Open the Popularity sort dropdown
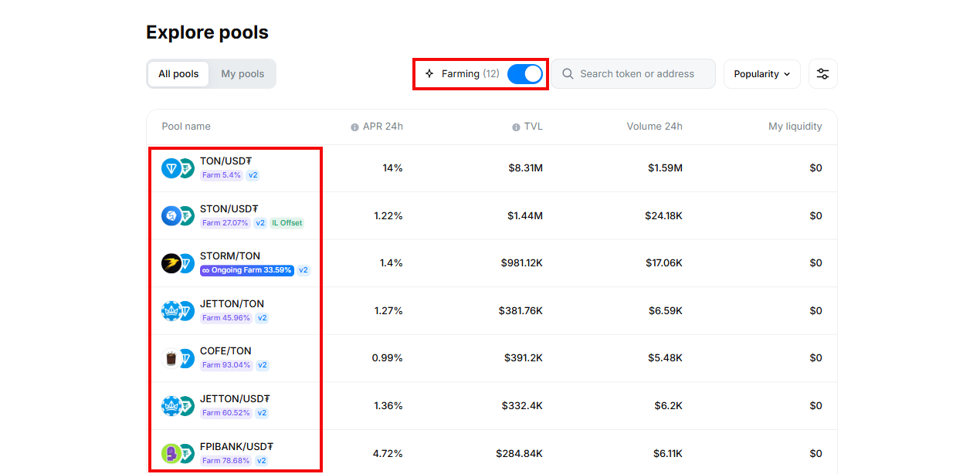Screen dimensions: 980x474 coord(761,74)
